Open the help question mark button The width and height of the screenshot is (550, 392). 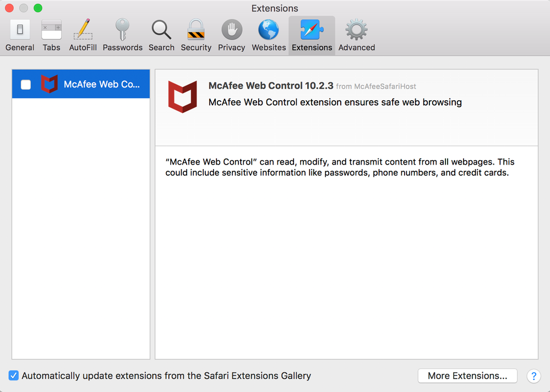coord(533,376)
